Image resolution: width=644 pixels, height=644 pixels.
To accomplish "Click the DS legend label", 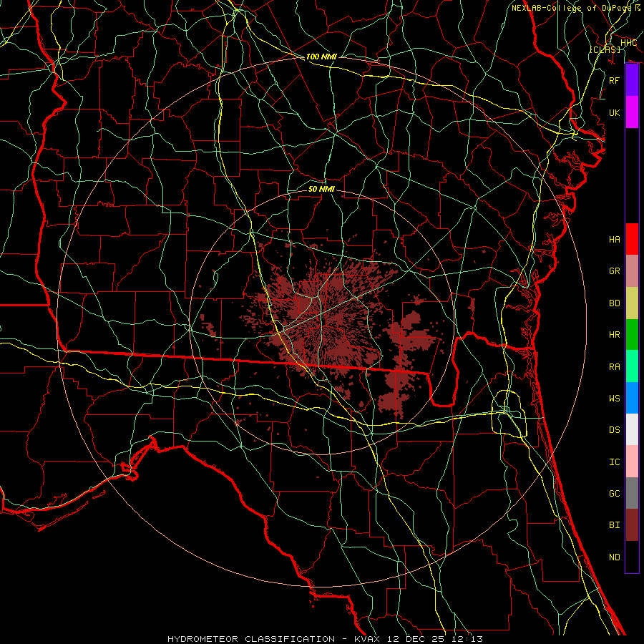I will [x=615, y=430].
